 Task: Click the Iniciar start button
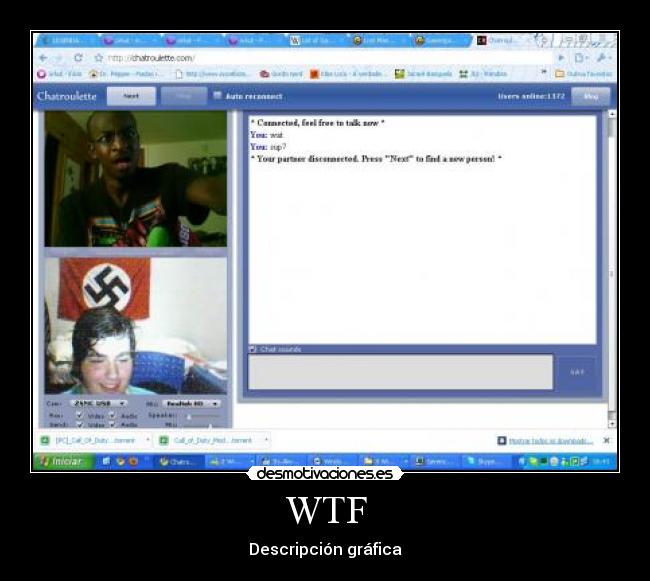(62, 461)
